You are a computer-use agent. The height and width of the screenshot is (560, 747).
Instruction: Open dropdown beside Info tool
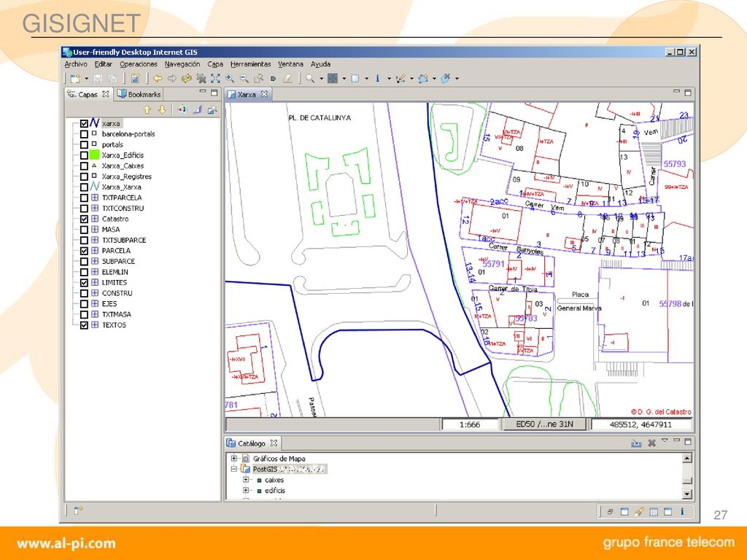(389, 79)
